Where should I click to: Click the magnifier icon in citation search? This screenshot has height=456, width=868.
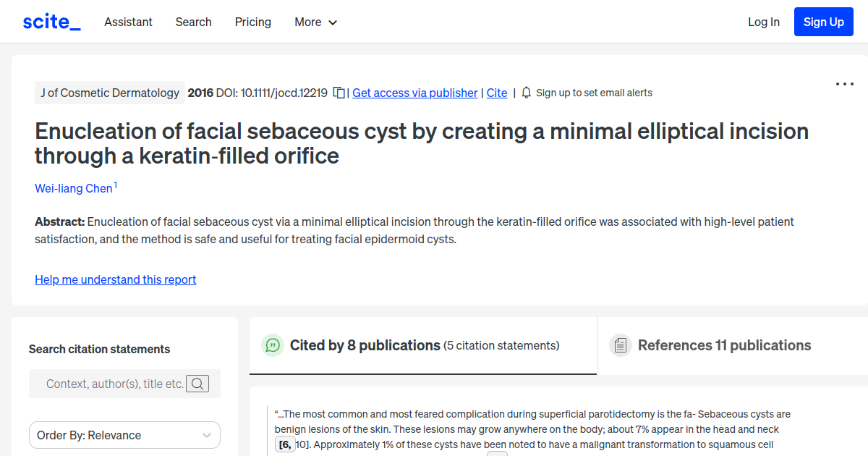197,384
